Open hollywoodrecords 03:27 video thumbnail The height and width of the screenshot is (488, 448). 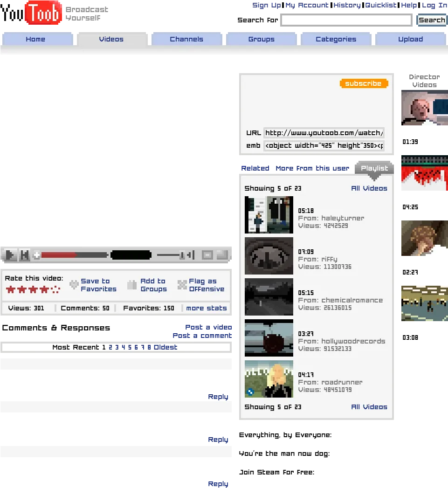pyautogui.click(x=269, y=338)
